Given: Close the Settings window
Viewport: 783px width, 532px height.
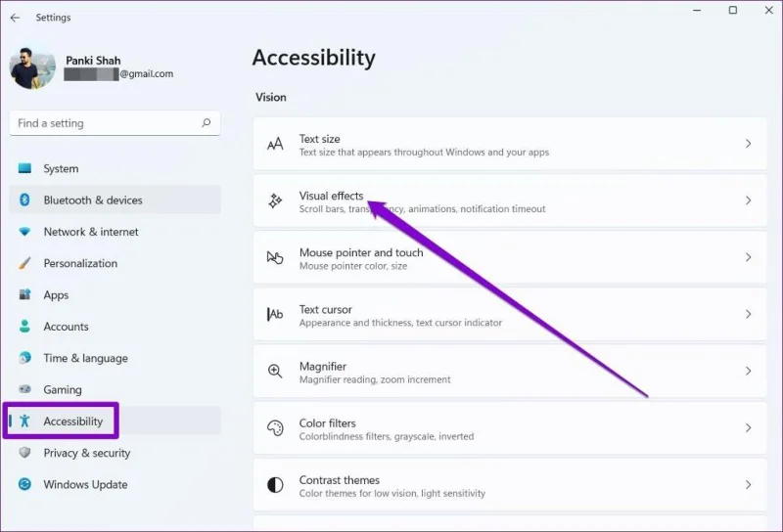Looking at the screenshot, I should click(x=769, y=10).
